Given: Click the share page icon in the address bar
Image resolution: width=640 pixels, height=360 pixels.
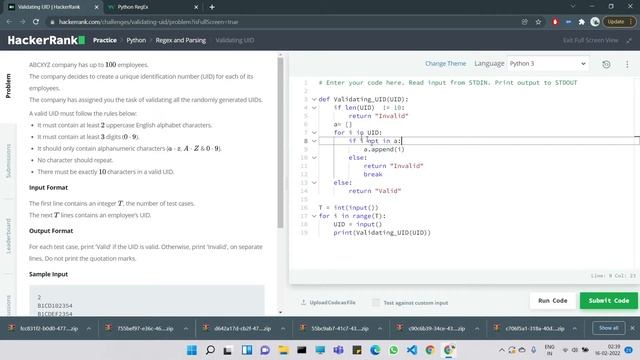Looking at the screenshot, I should coord(524,22).
